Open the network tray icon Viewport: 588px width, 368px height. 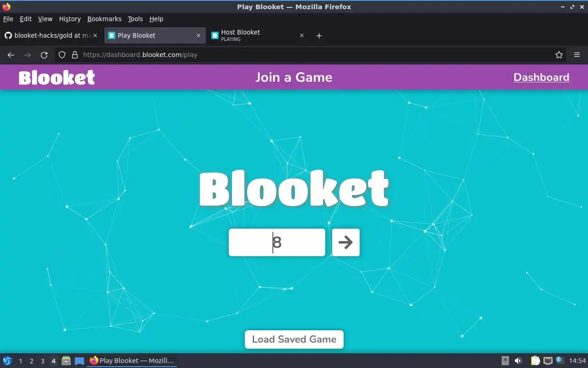tap(548, 361)
